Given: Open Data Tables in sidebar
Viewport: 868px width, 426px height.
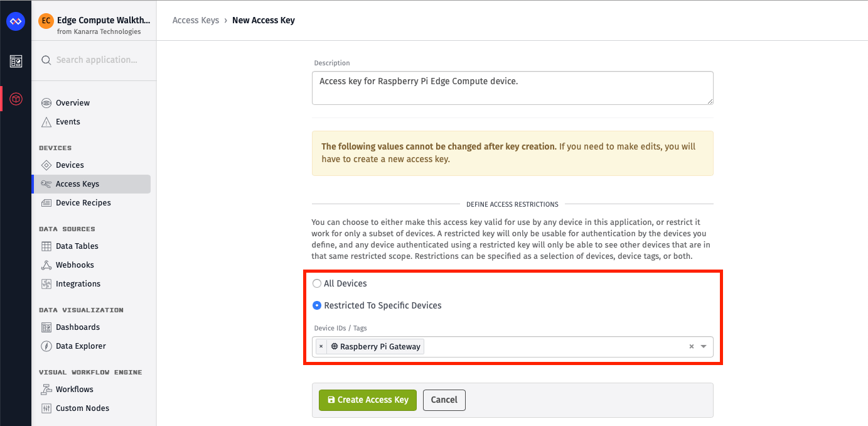Looking at the screenshot, I should 77,246.
